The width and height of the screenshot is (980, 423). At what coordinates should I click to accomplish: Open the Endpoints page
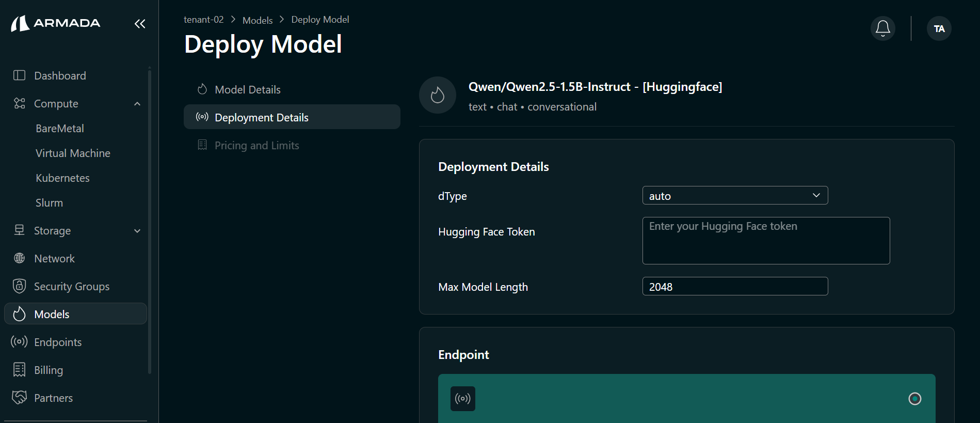click(76, 342)
